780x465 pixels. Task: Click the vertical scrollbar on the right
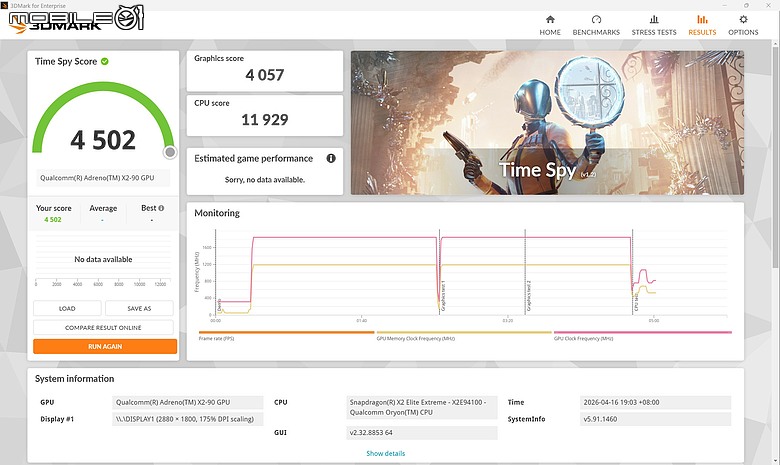tap(775, 157)
